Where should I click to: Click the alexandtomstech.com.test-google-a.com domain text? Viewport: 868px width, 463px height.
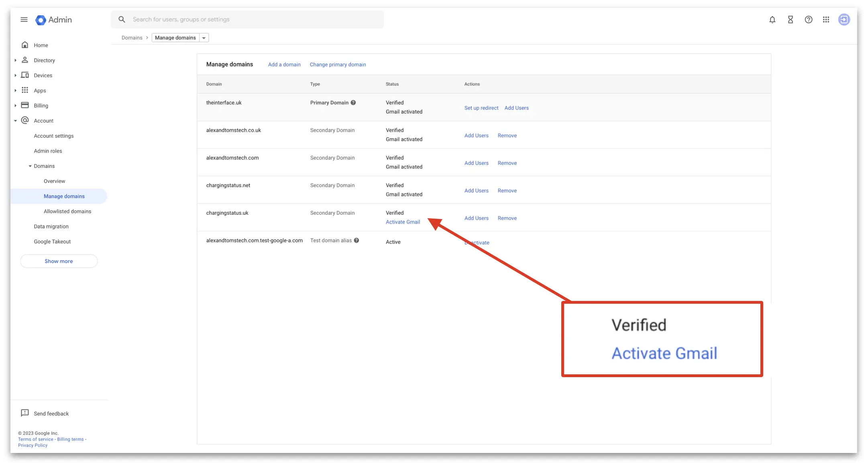click(254, 241)
